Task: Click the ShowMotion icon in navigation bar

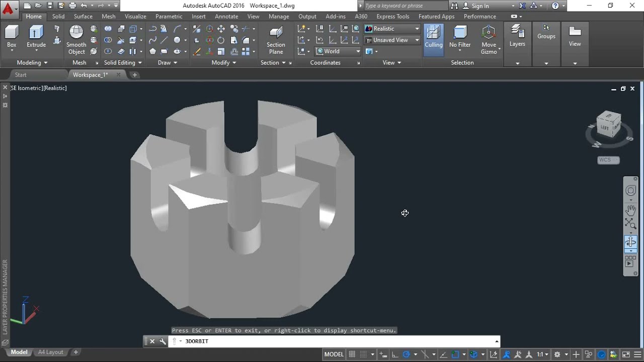Action: click(x=630, y=260)
